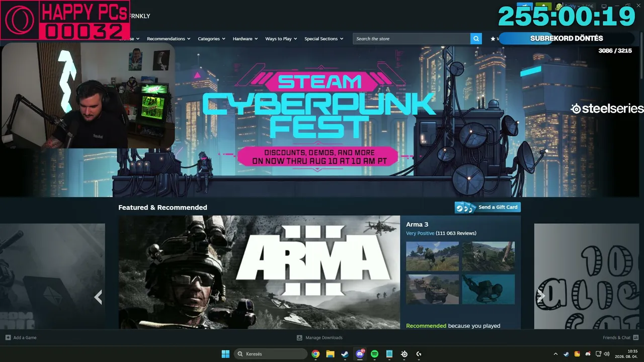This screenshot has height=362, width=644.
Task: Click Send a Gift Card
Action: tap(488, 207)
